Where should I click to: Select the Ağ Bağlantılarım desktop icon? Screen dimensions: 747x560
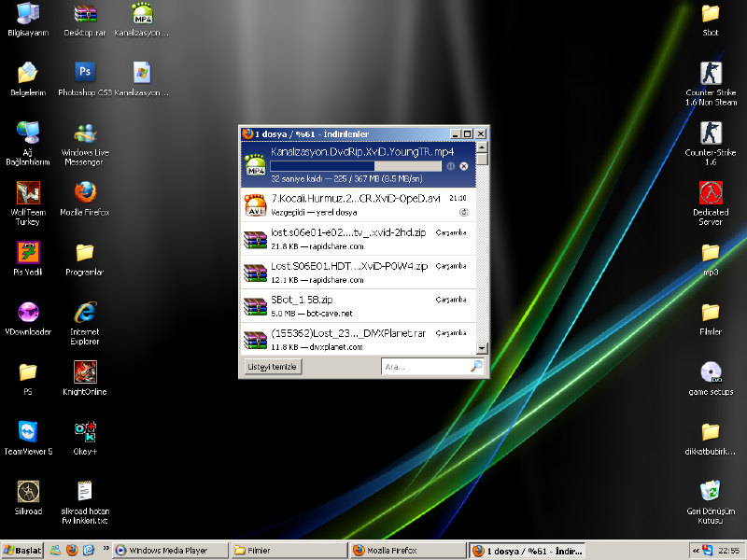(x=28, y=143)
